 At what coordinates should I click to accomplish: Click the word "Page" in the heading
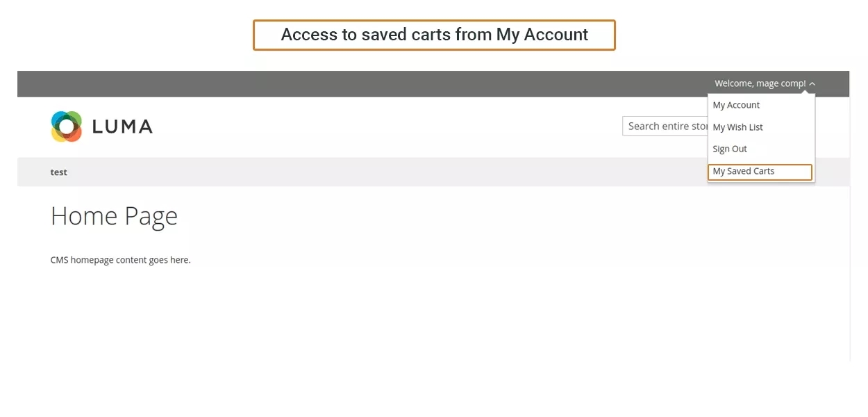coord(151,216)
